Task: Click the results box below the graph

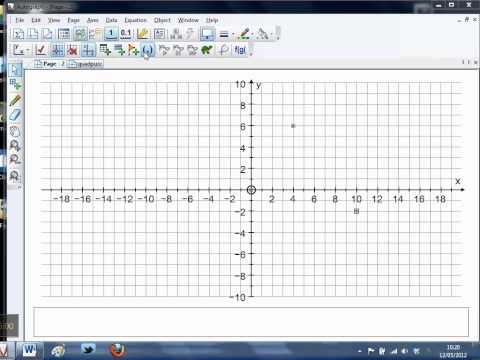Action: pos(251,322)
